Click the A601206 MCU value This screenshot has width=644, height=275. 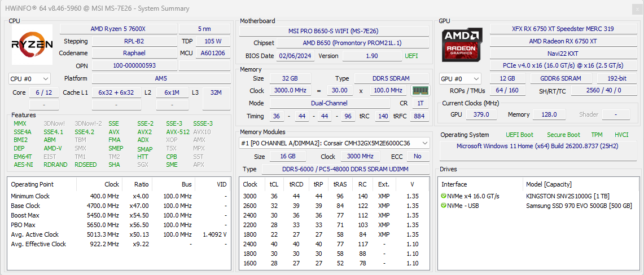pos(213,54)
